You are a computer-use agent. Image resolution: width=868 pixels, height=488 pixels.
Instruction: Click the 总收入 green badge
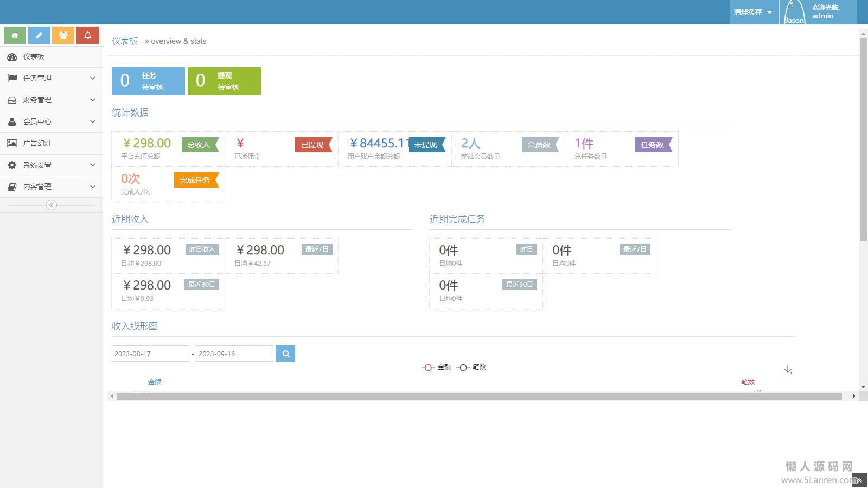pyautogui.click(x=200, y=145)
